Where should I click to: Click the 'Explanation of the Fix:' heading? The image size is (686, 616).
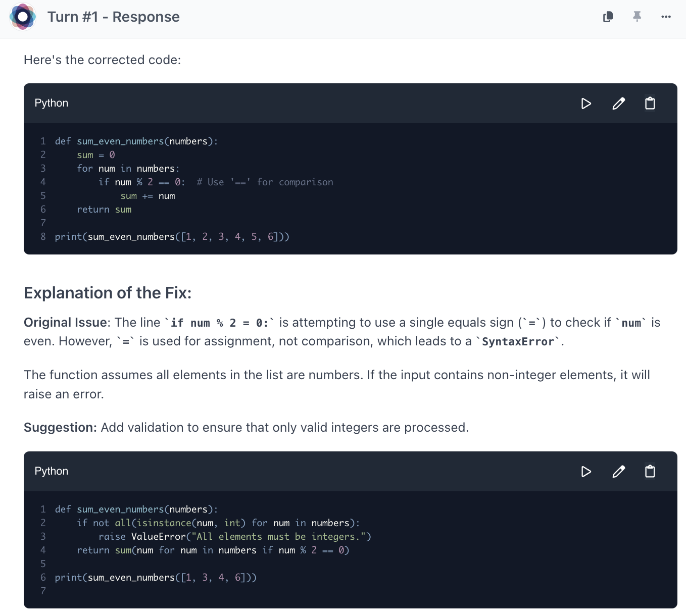[x=108, y=293]
